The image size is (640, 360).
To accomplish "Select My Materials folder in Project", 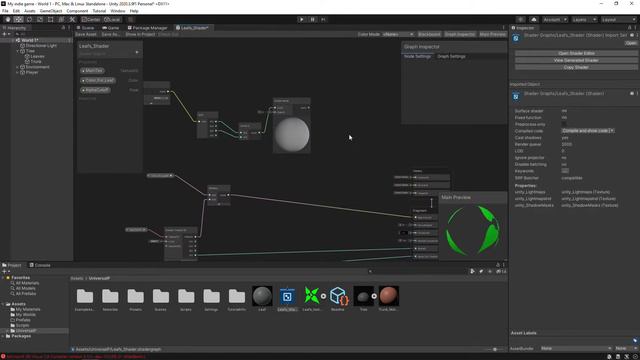I will point(28,309).
